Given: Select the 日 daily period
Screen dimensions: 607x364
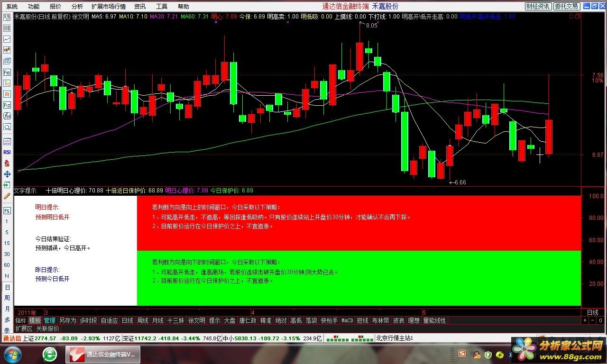Looking at the screenshot, I should [7, 287].
